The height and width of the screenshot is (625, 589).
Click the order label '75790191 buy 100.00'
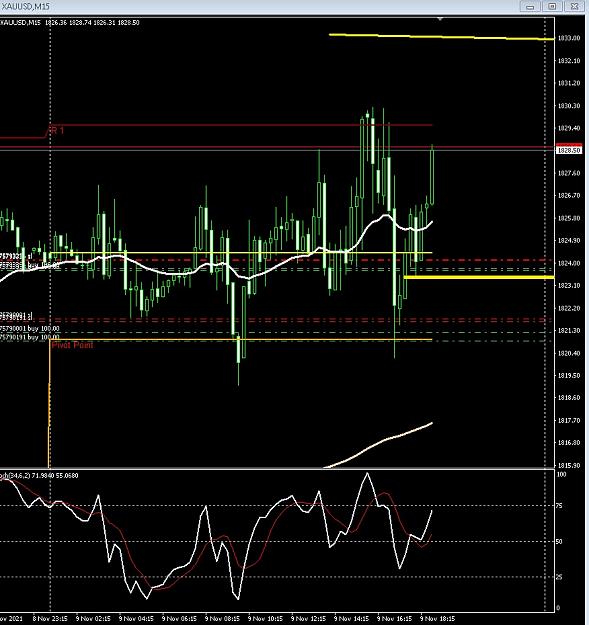pos(30,337)
